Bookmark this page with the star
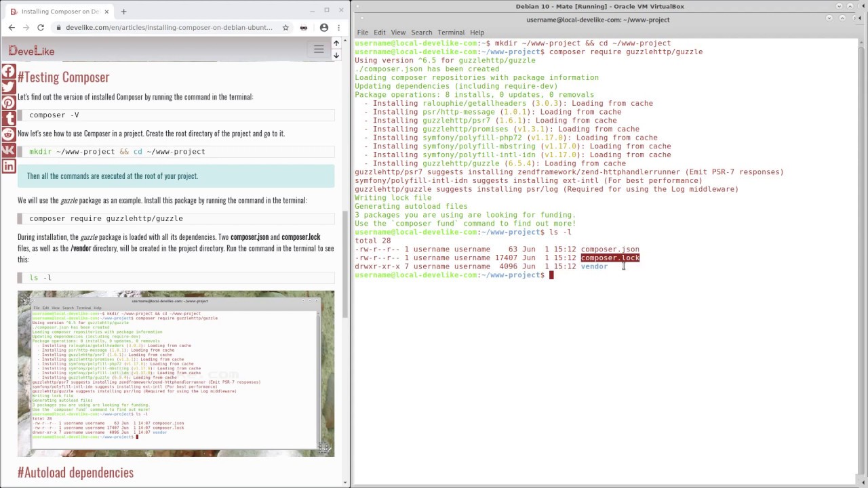The width and height of the screenshot is (868, 488). coord(285,28)
